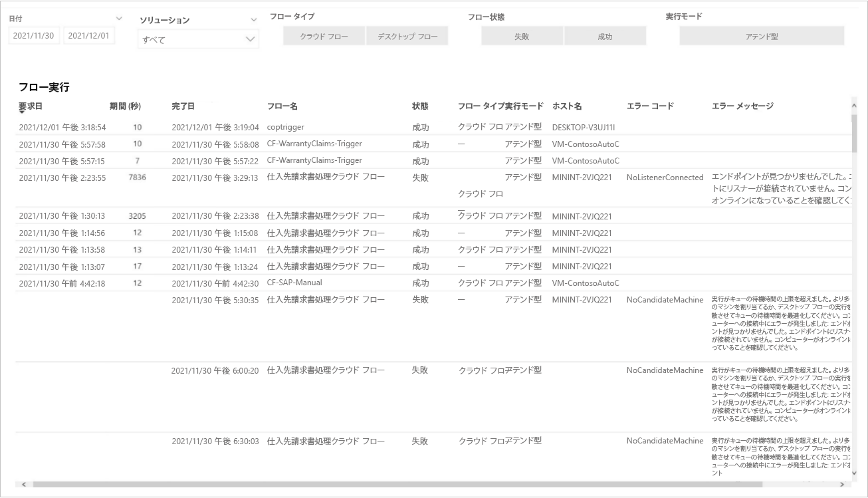The height and width of the screenshot is (498, 868).
Task: Click the sort arrow under 要求日
Action: click(x=21, y=112)
